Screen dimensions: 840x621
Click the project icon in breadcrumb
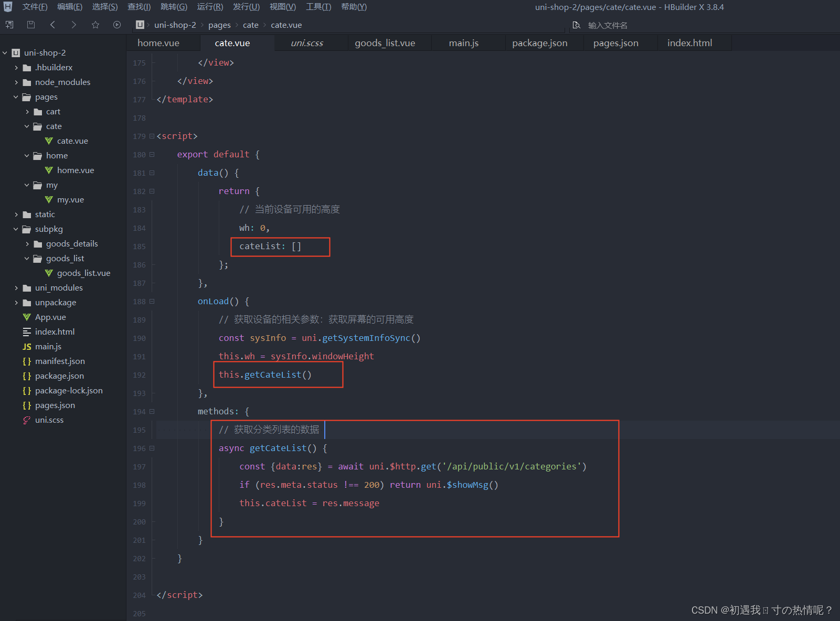coord(140,25)
